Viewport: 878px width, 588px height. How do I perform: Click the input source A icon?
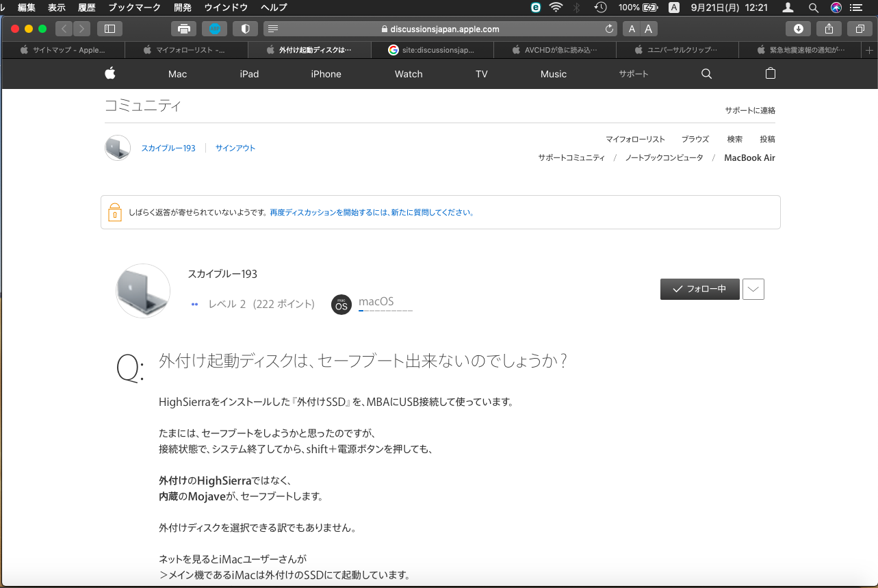click(674, 8)
